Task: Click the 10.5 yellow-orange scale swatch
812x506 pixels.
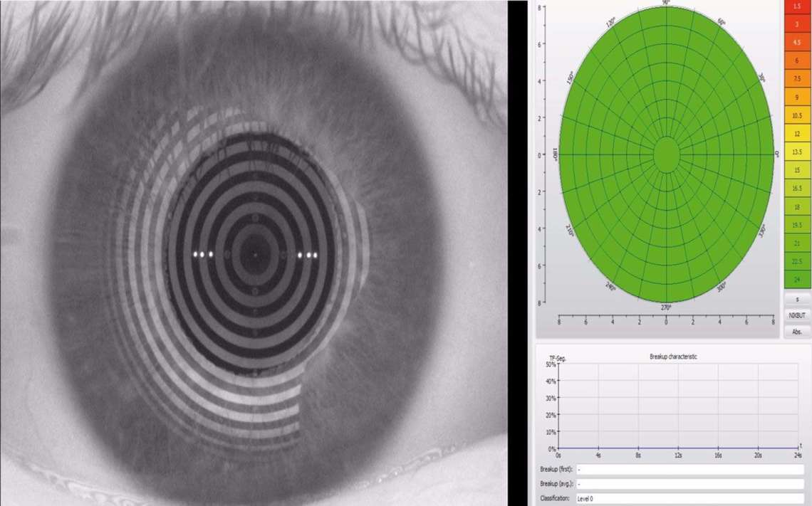Action: [x=797, y=115]
